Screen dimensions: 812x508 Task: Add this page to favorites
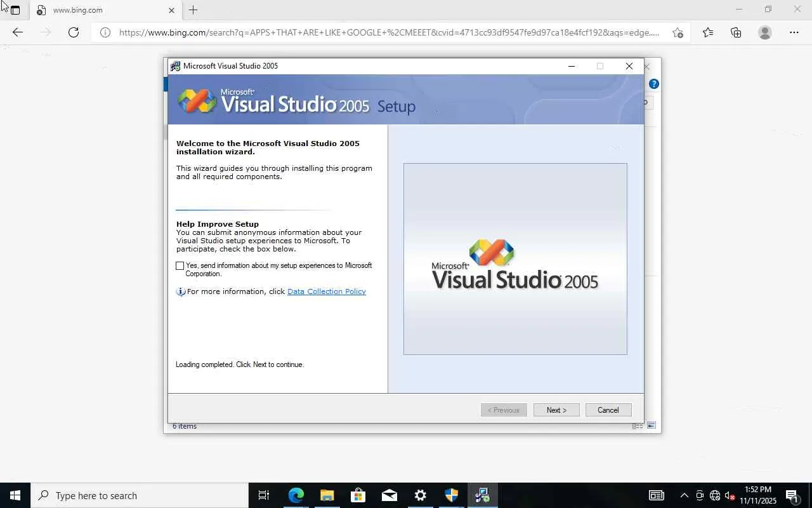coord(678,32)
